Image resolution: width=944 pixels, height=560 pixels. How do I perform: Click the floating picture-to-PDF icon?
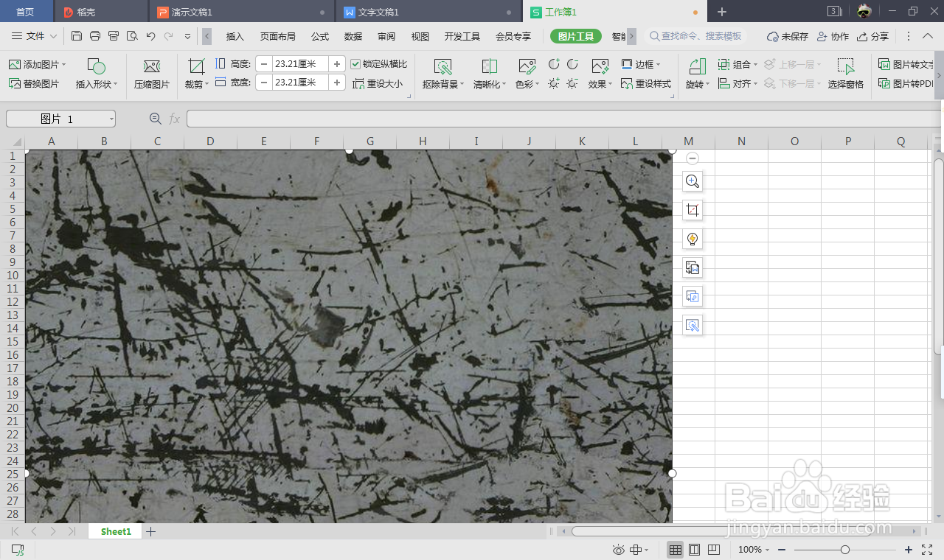(693, 296)
